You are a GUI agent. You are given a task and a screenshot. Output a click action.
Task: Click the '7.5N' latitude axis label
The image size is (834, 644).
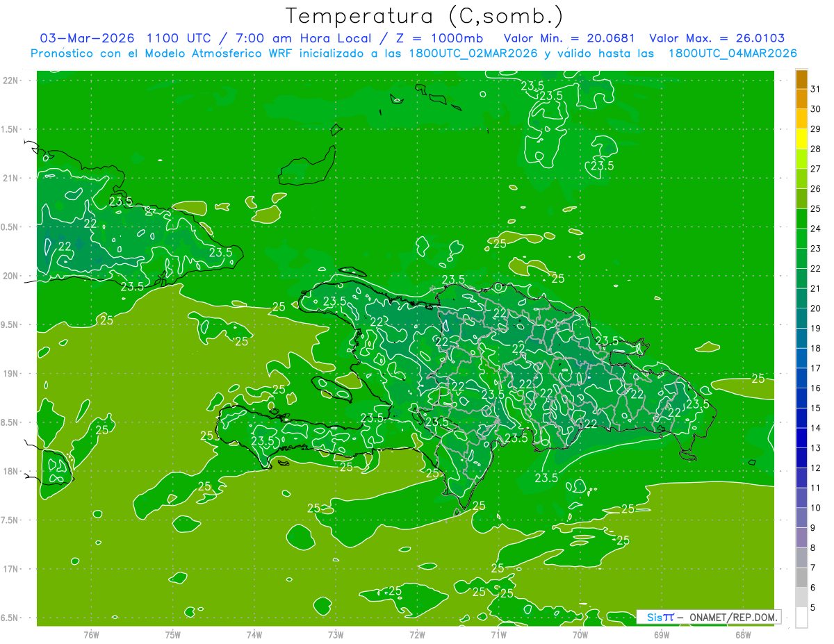coord(11,520)
